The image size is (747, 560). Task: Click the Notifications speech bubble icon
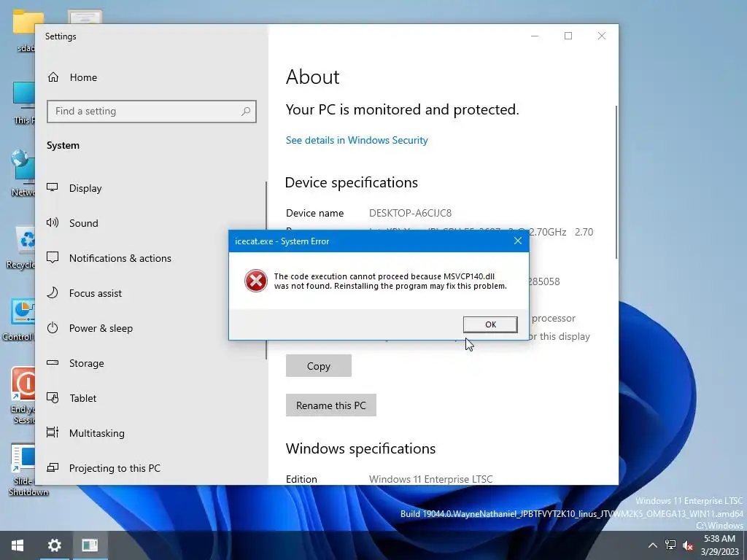tap(53, 257)
